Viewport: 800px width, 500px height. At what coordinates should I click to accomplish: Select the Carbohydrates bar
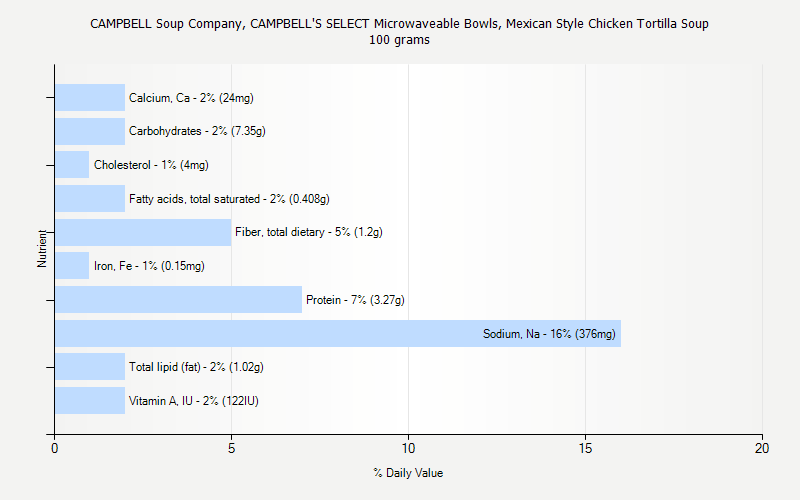pyautogui.click(x=90, y=131)
